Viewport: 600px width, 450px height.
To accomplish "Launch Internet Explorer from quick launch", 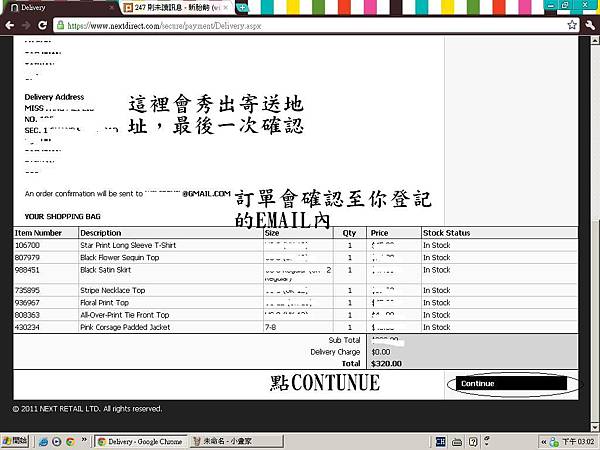I will tap(43, 442).
